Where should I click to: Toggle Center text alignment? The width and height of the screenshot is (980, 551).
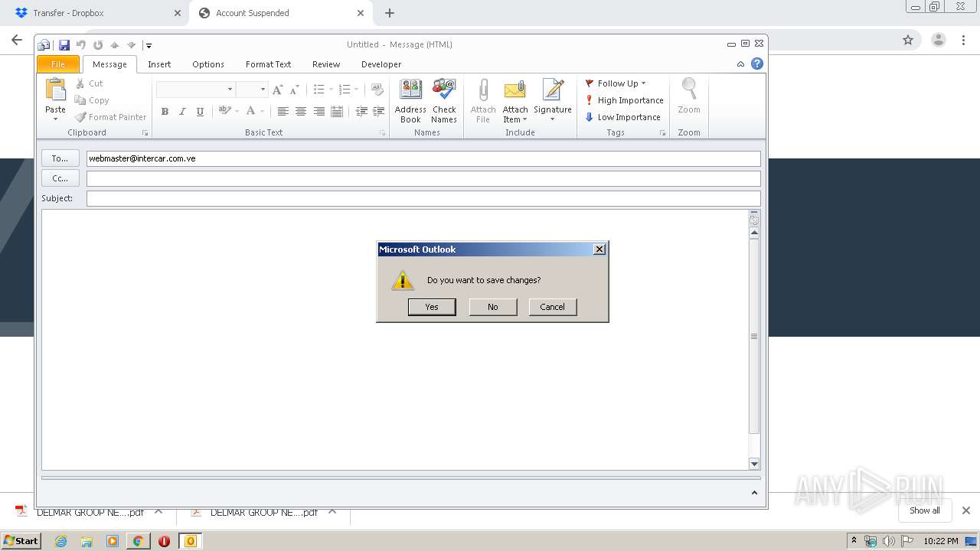(301, 112)
